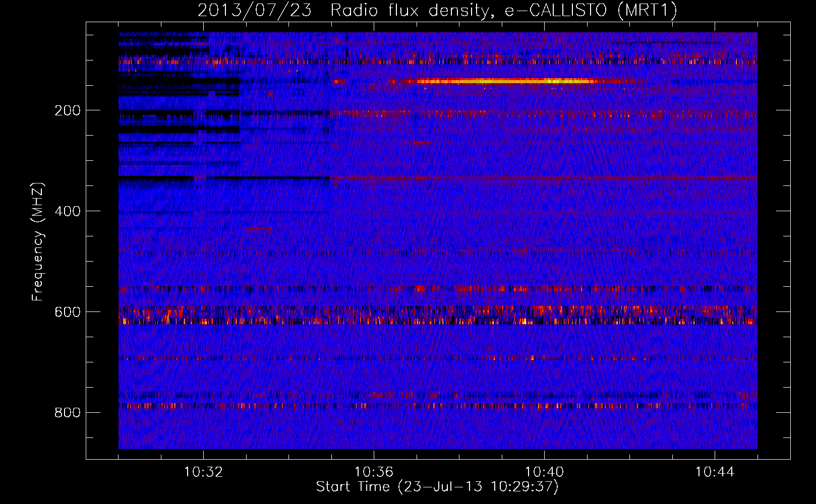Click the '10:32' time tick label
The image size is (816, 504).
click(203, 472)
